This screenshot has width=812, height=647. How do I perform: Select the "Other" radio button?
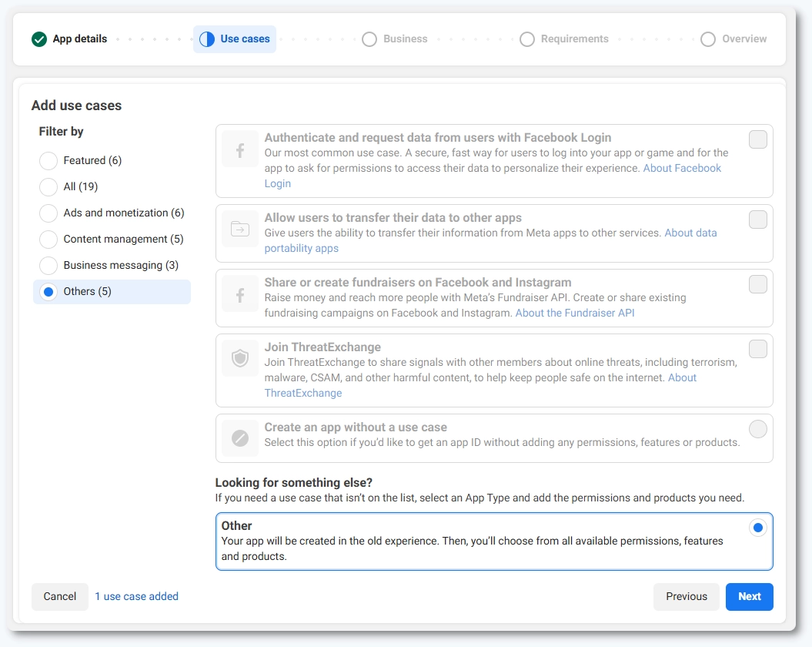pos(758,527)
